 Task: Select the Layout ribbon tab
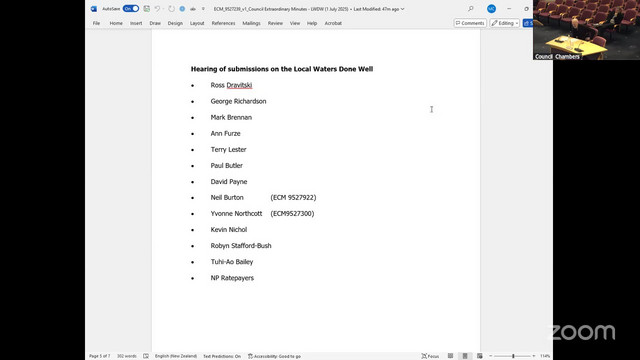(197, 23)
